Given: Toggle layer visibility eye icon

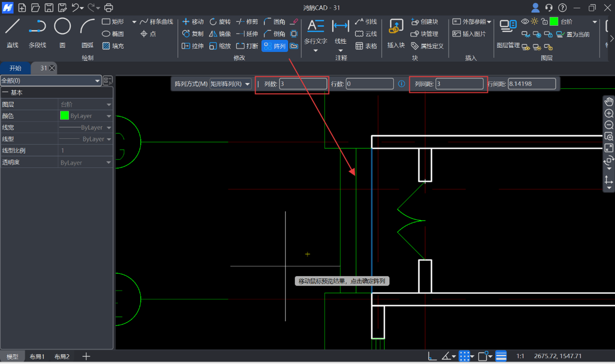Looking at the screenshot, I should point(525,22).
